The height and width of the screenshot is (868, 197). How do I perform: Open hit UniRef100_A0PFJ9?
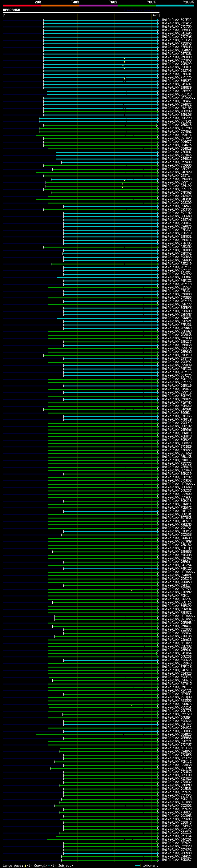[x=177, y=419]
